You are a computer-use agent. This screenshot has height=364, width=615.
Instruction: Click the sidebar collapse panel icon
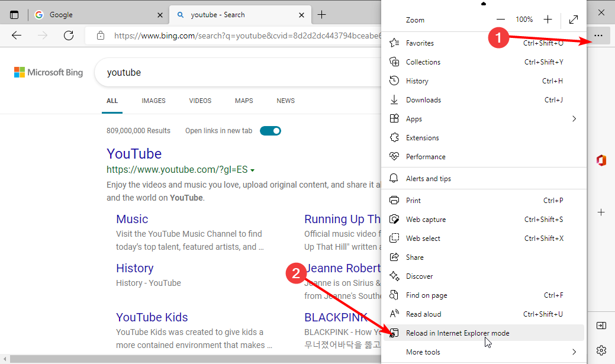tap(601, 326)
